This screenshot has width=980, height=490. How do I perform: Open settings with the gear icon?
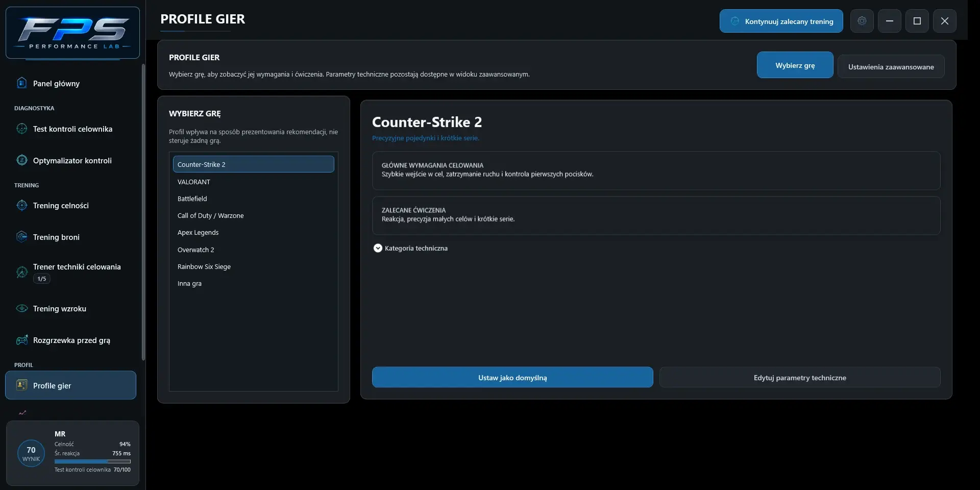pos(862,21)
